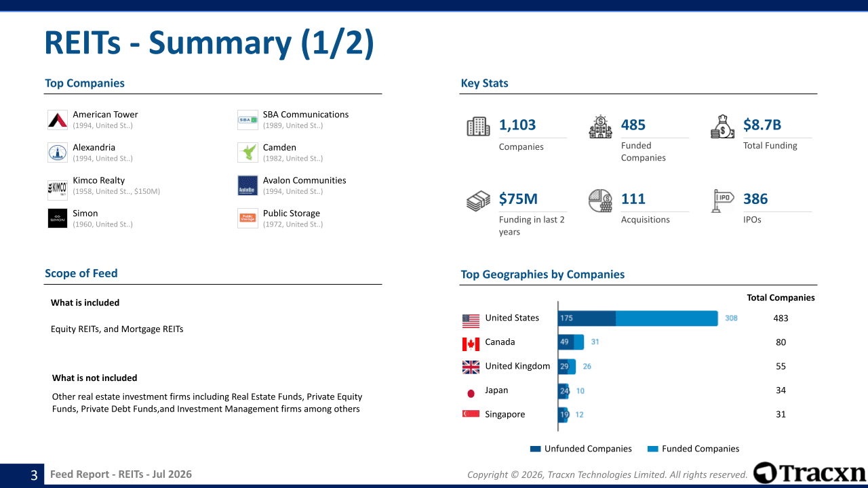Click the Unfunded Companies legend swatch

tap(535, 449)
